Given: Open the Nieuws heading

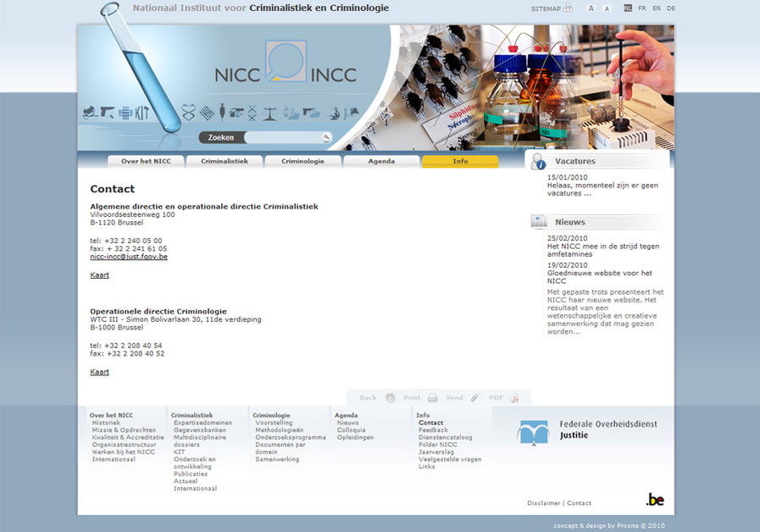Looking at the screenshot, I should coord(570,222).
